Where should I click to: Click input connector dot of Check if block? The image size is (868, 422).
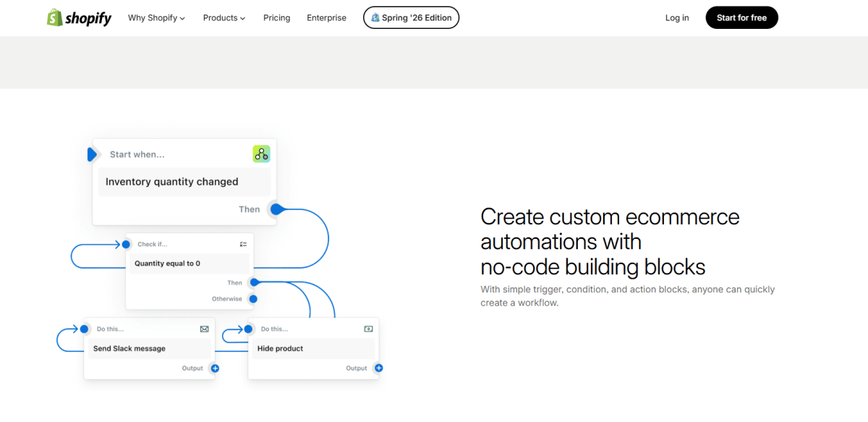(126, 245)
